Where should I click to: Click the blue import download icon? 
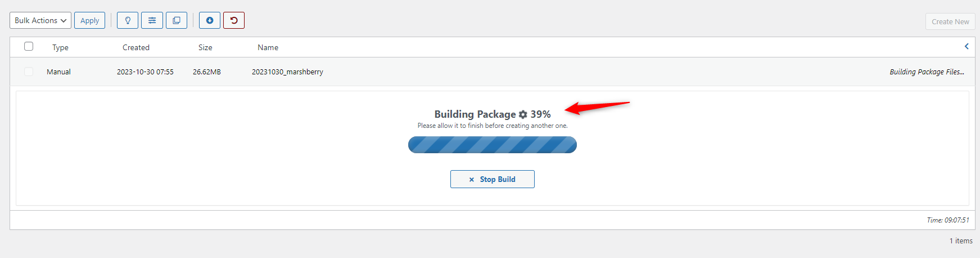pyautogui.click(x=210, y=20)
